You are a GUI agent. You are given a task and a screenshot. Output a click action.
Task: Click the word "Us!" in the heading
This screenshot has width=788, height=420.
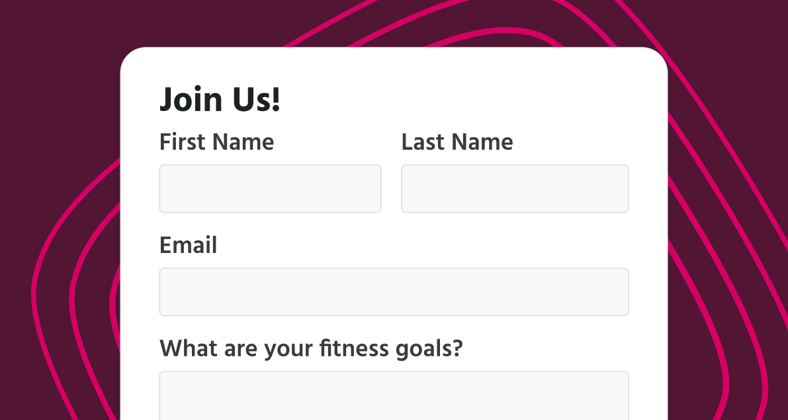(255, 100)
